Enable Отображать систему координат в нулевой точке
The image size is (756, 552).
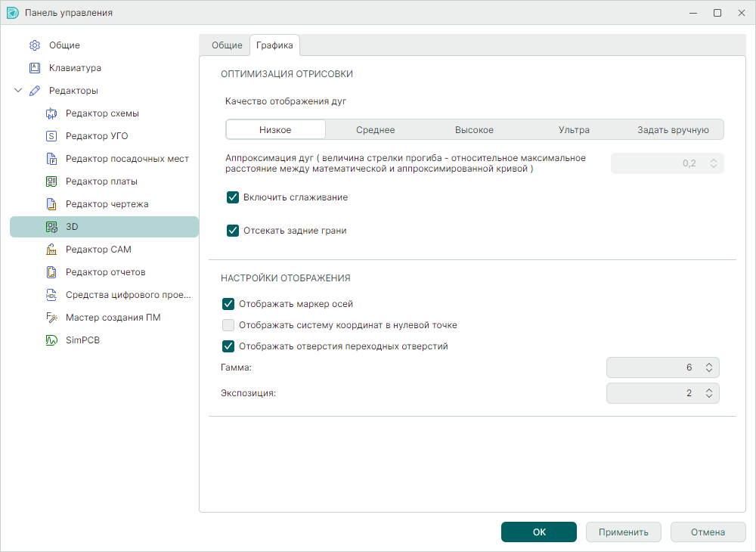pos(228,325)
